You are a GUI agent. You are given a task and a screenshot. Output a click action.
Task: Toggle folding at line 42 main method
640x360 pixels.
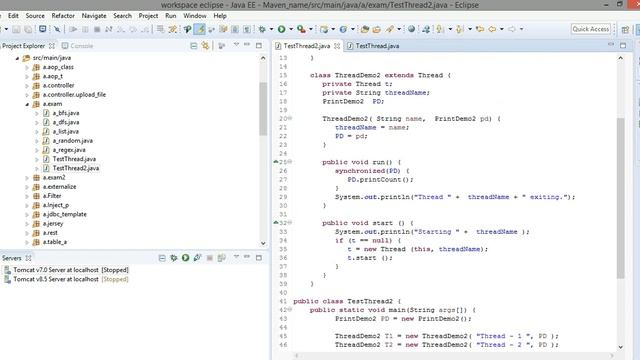290,310
